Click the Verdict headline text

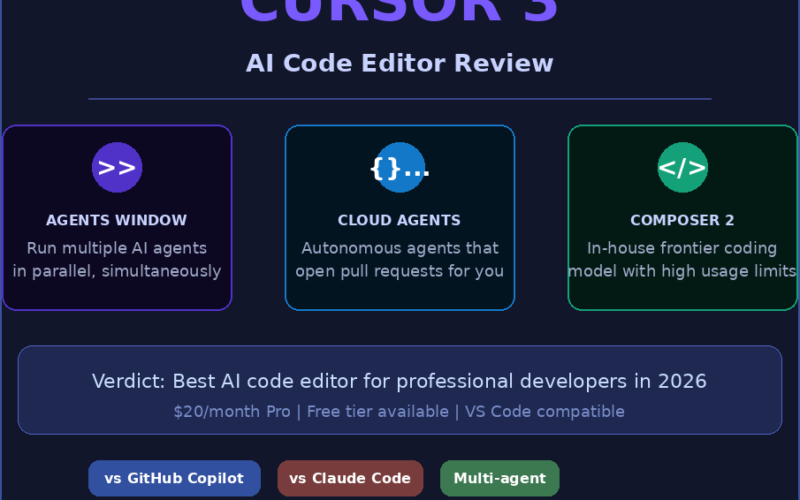[x=399, y=382]
